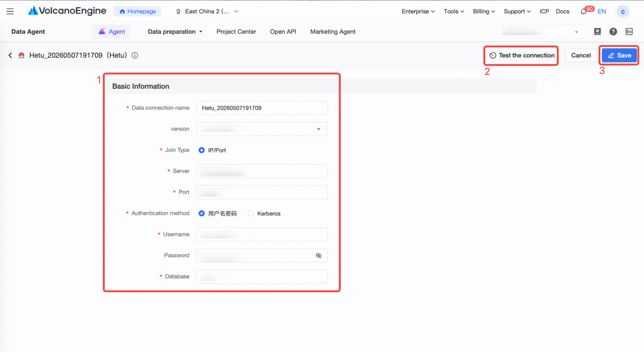Open the help question mark icon

coord(613,32)
